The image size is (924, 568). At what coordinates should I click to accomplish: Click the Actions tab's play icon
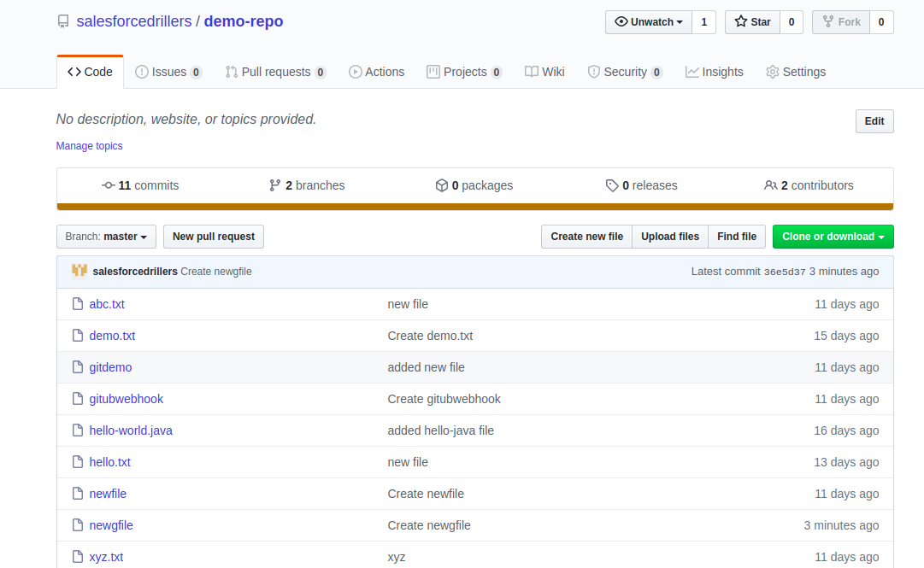click(355, 72)
